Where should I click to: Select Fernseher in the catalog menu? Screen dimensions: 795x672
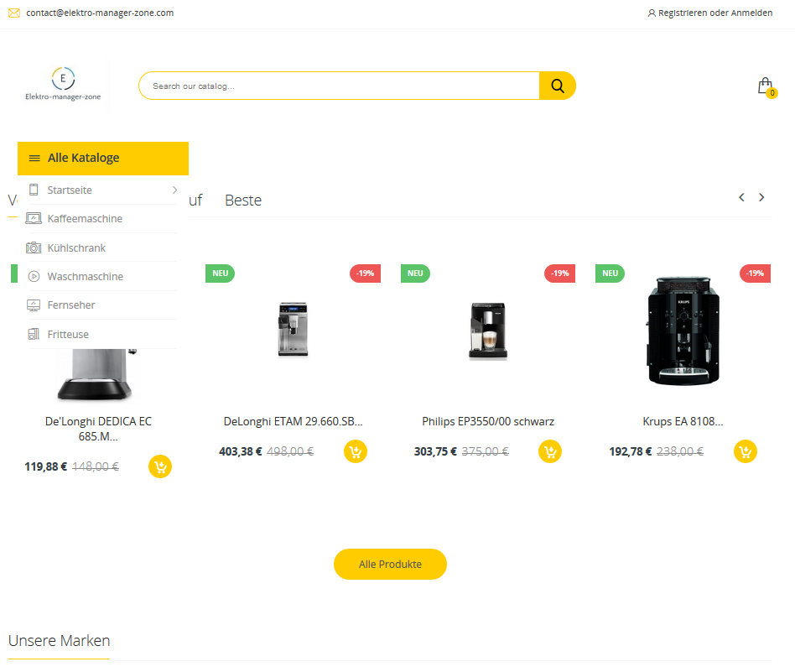71,305
